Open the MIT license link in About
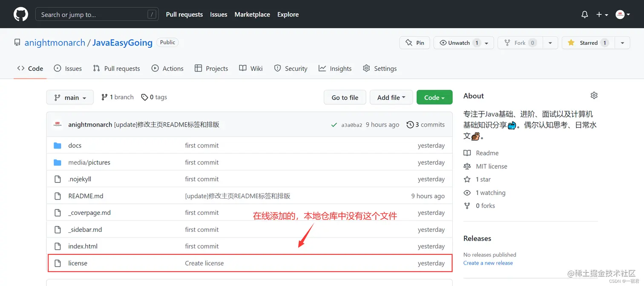The image size is (644, 286). click(492, 166)
